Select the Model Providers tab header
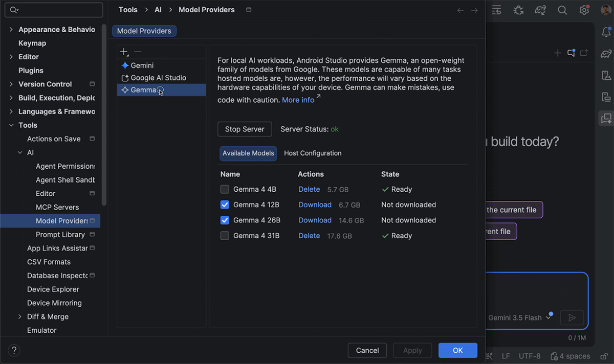Image resolution: width=614 pixels, height=364 pixels. 144,31
